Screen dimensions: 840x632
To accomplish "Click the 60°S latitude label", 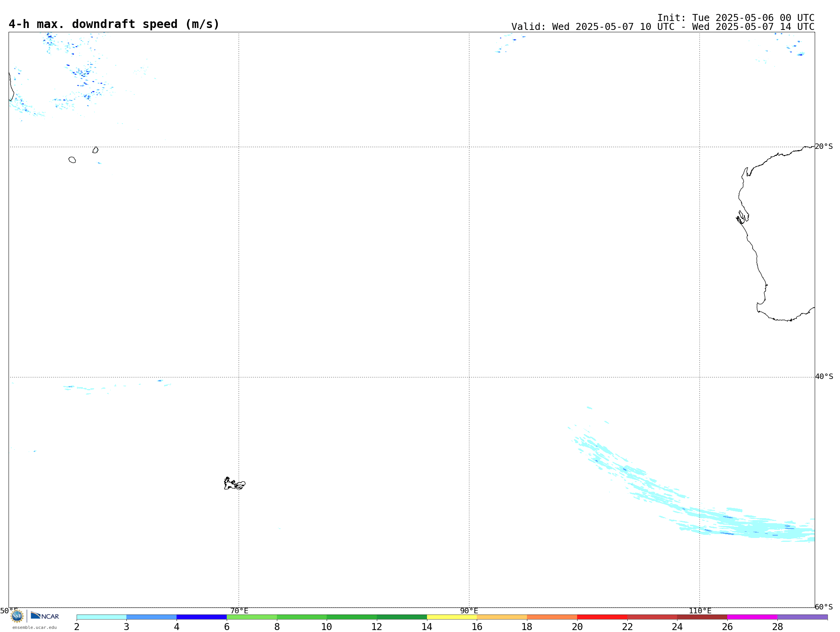I will pos(824,607).
